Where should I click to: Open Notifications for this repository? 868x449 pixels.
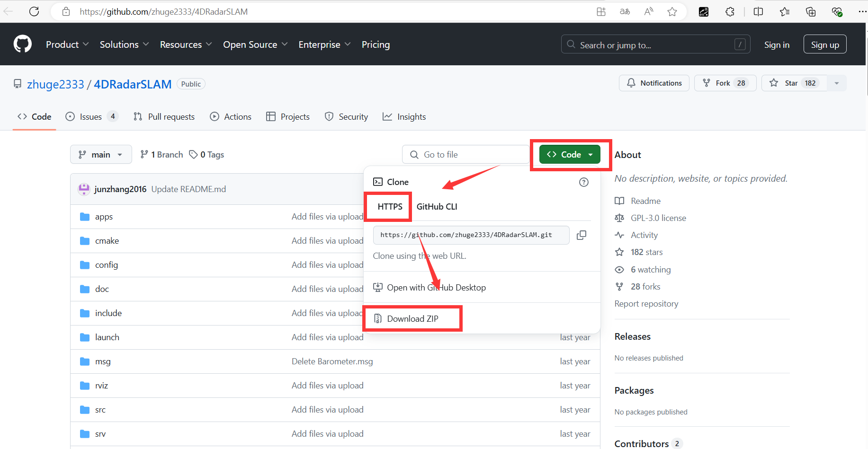(654, 83)
